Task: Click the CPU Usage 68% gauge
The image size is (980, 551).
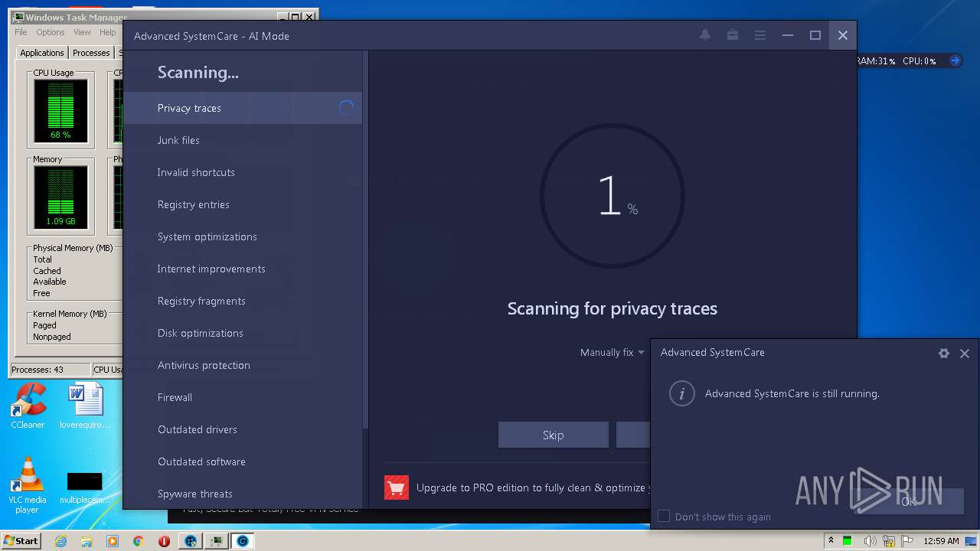Action: (60, 111)
